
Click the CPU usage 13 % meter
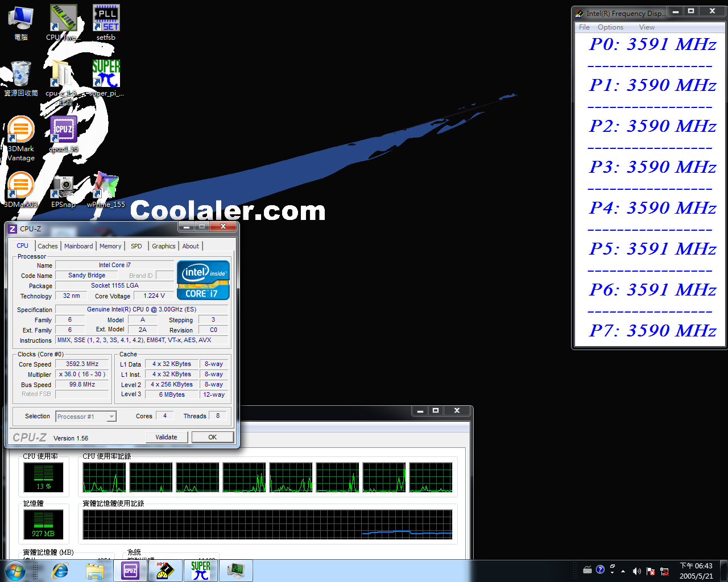click(x=44, y=477)
